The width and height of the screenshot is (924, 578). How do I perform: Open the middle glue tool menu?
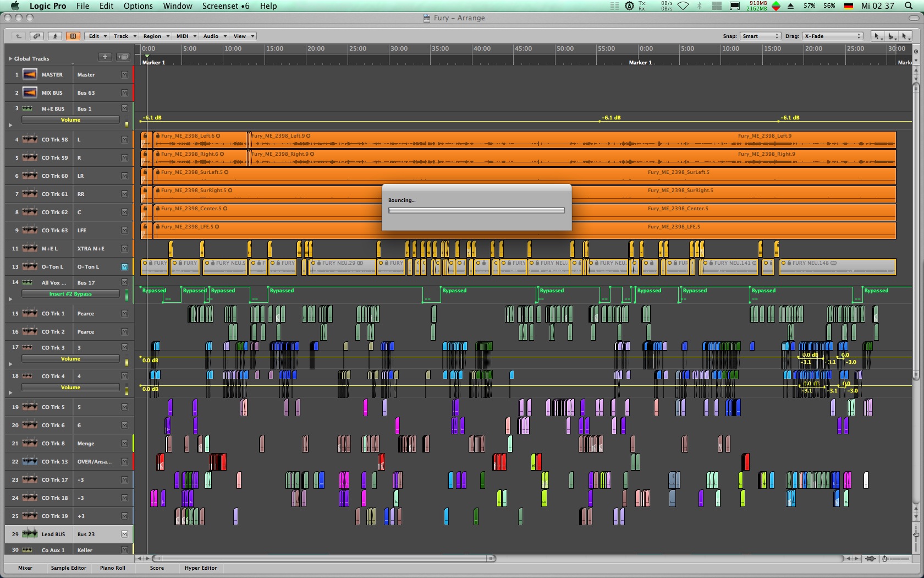click(x=892, y=36)
